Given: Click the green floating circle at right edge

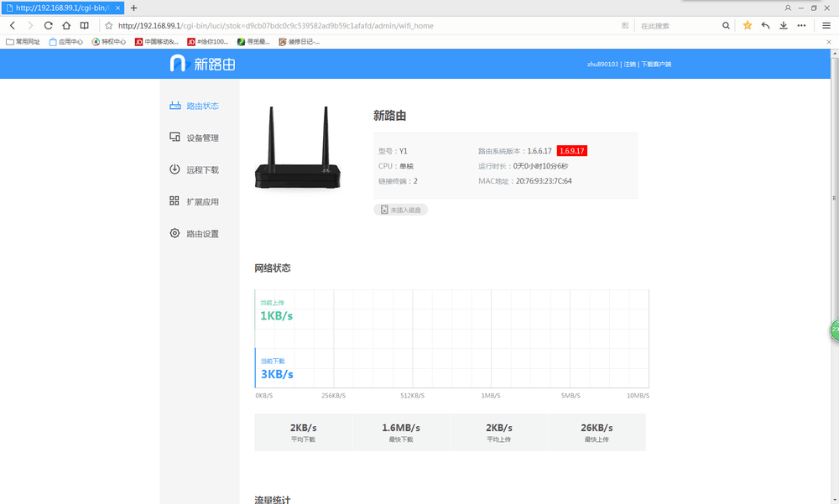Looking at the screenshot, I should [834, 330].
